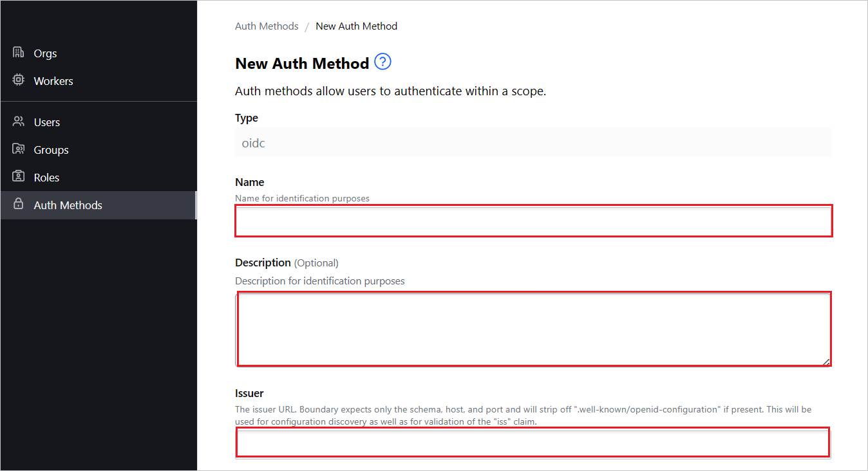Select the New Auth Method breadcrumb
868x471 pixels.
pyautogui.click(x=356, y=26)
